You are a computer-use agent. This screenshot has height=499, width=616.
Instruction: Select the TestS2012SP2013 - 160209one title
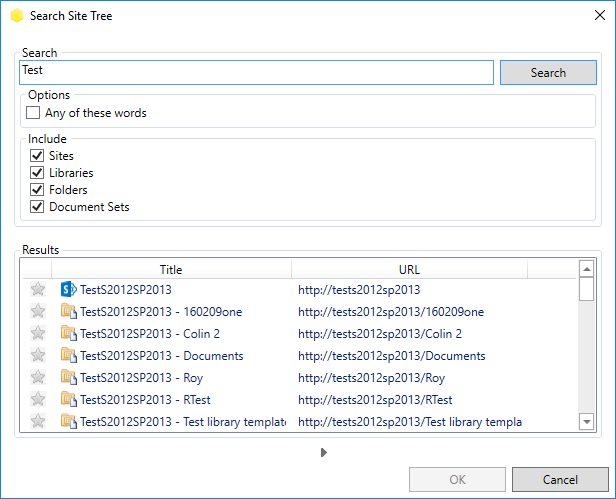click(x=161, y=312)
